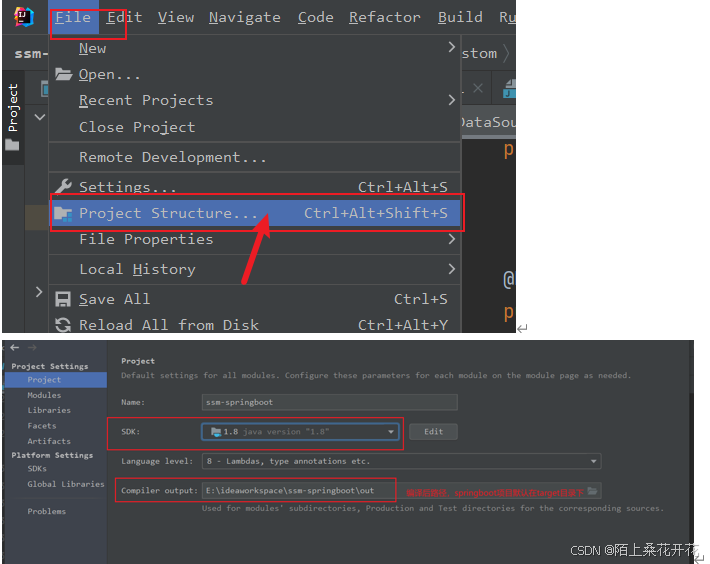Choose Open... menu entry

point(254,74)
